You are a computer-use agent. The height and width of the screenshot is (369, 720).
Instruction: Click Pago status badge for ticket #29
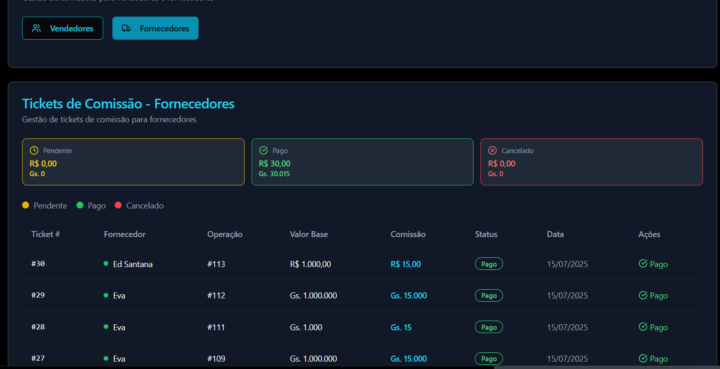click(489, 296)
